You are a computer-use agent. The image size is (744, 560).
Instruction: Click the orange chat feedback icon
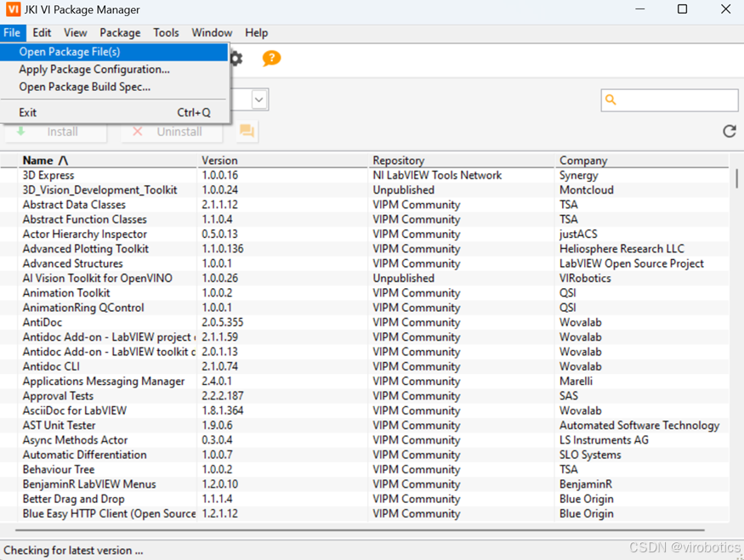tap(247, 131)
